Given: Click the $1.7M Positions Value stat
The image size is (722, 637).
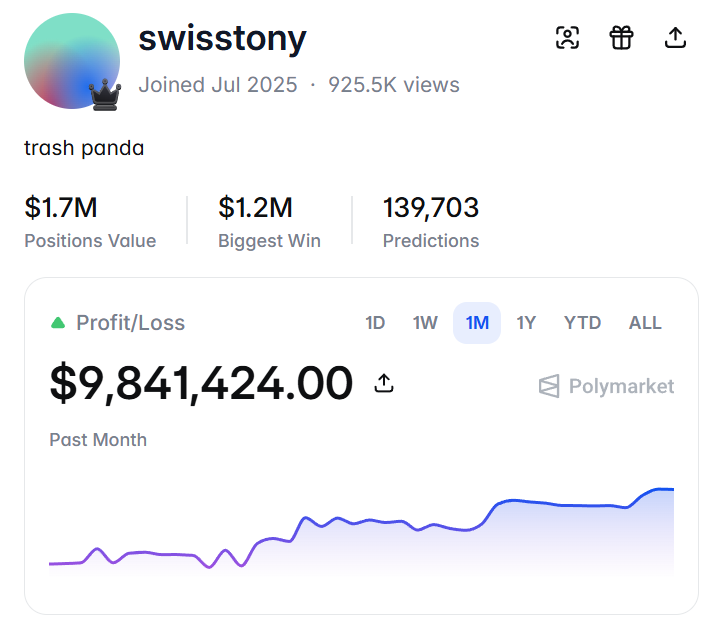Looking at the screenshot, I should (x=90, y=221).
